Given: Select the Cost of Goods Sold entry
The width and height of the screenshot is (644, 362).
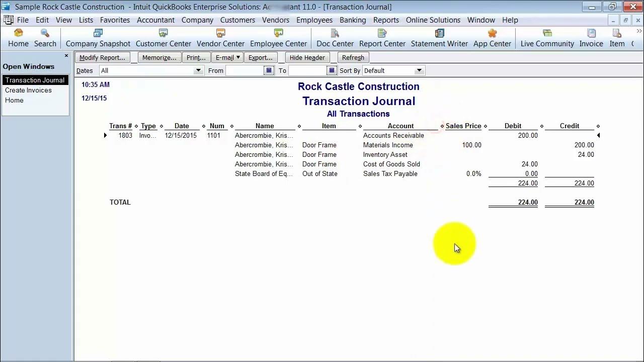Looking at the screenshot, I should point(391,164).
